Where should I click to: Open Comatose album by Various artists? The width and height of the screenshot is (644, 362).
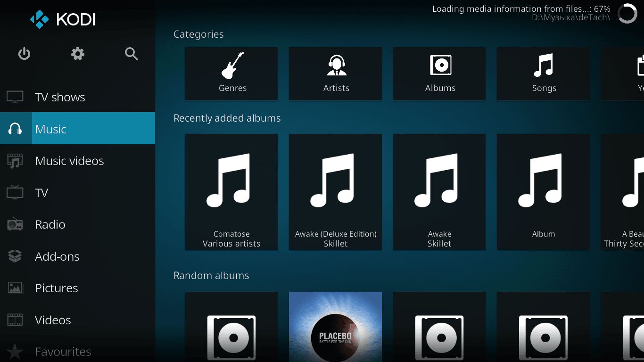(231, 192)
